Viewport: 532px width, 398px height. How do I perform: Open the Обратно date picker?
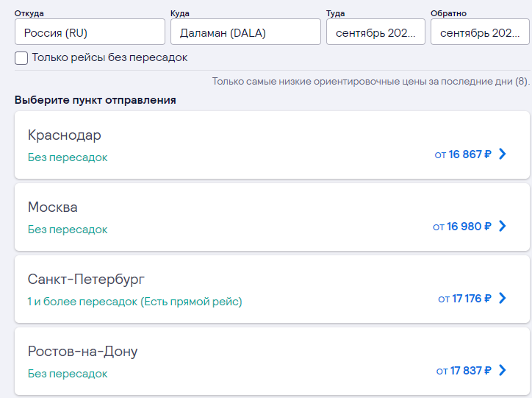coord(480,32)
